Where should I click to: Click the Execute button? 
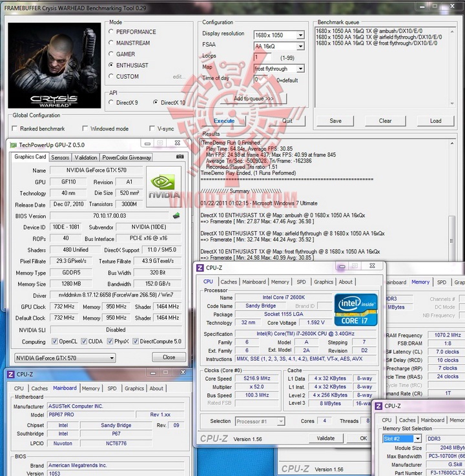coord(224,121)
